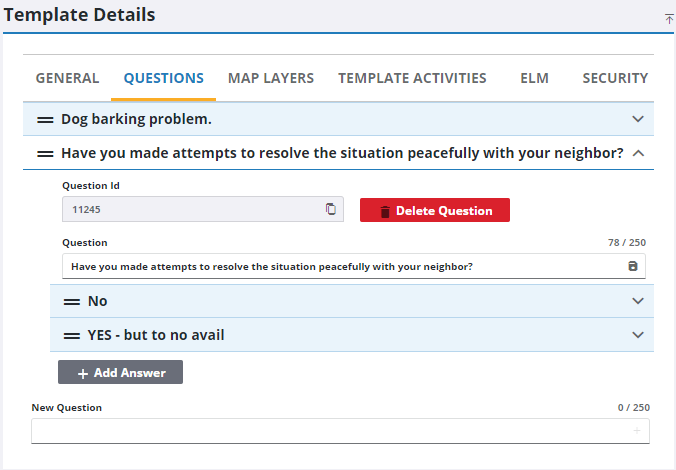This screenshot has height=470, width=676.
Task: Click drag handle for YES - but to no avail
Action: (72, 335)
